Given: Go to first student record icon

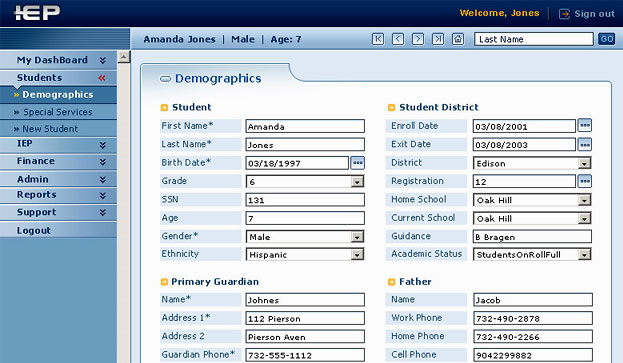Looking at the screenshot, I should [378, 39].
